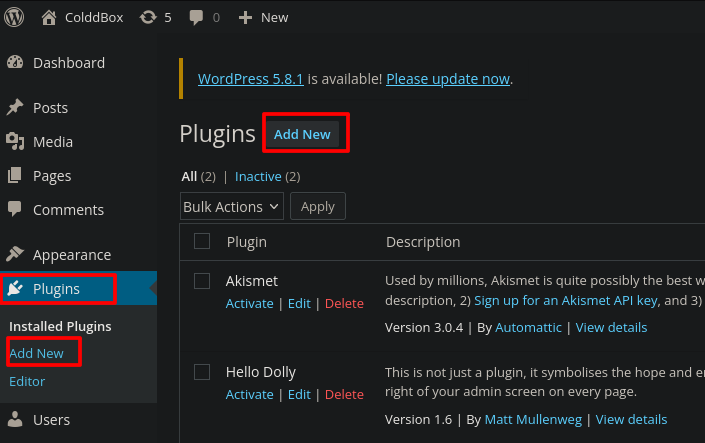
Task: Click the comments bubble icon in admin bar
Action: [x=197, y=17]
